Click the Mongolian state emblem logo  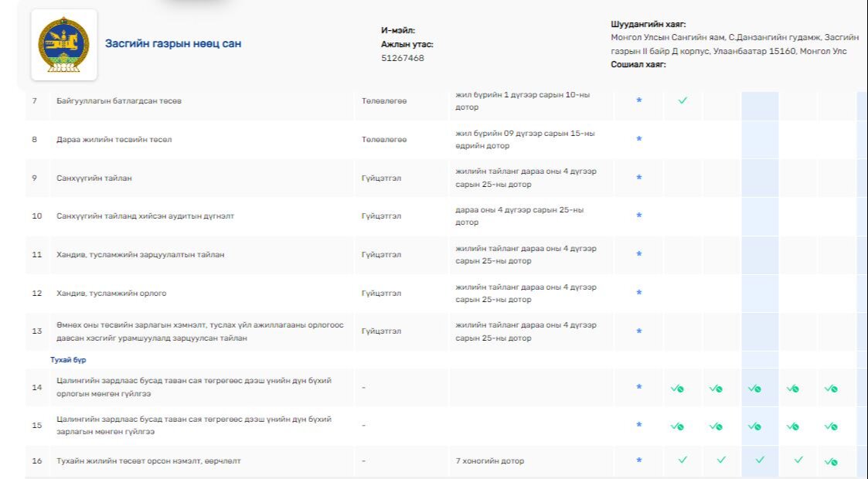64,45
